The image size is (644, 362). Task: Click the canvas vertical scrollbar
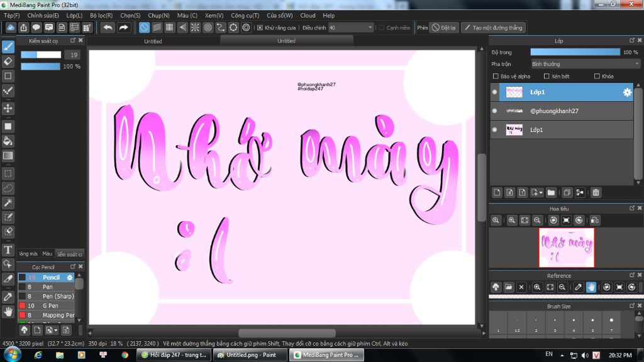482,187
